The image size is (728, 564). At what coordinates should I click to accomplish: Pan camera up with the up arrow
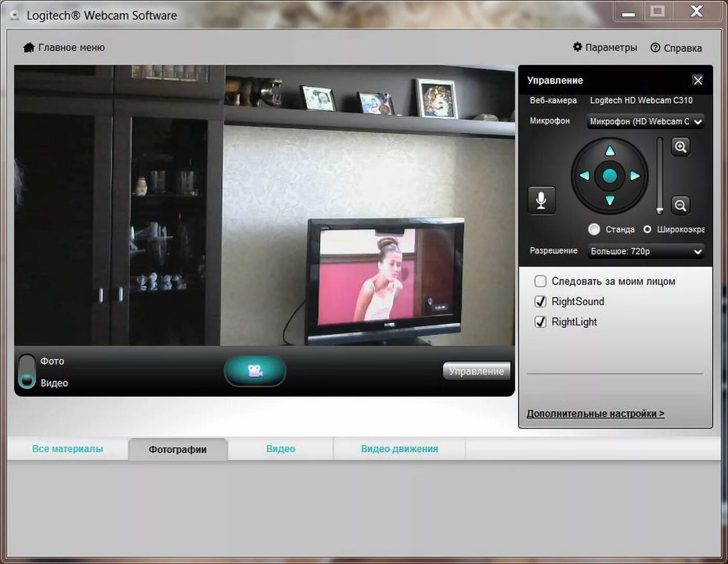coord(610,151)
